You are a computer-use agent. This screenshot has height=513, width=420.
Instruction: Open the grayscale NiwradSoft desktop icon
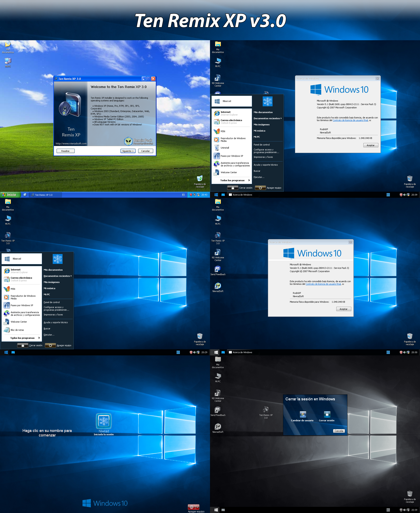point(218,428)
